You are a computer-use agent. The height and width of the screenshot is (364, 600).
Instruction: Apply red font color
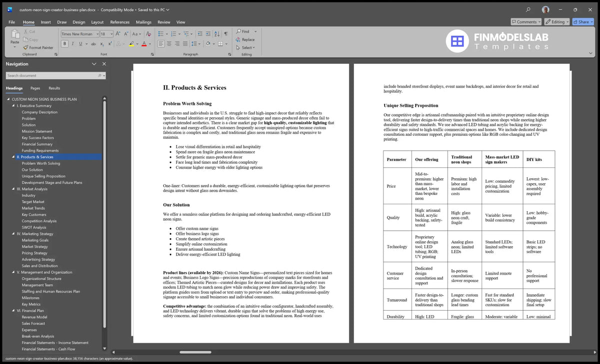144,44
